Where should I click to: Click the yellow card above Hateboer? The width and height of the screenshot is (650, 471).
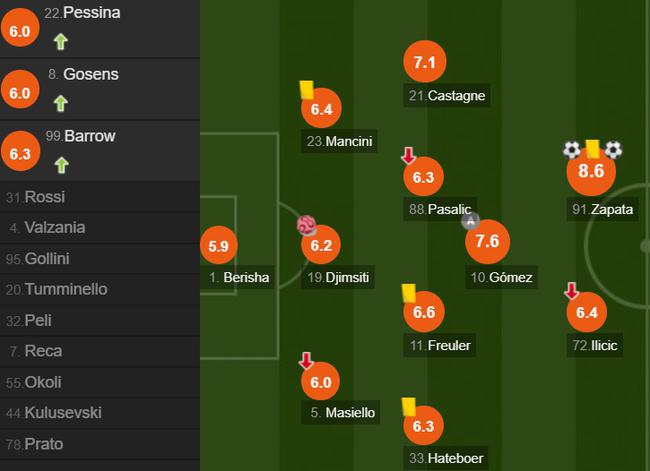click(x=408, y=406)
